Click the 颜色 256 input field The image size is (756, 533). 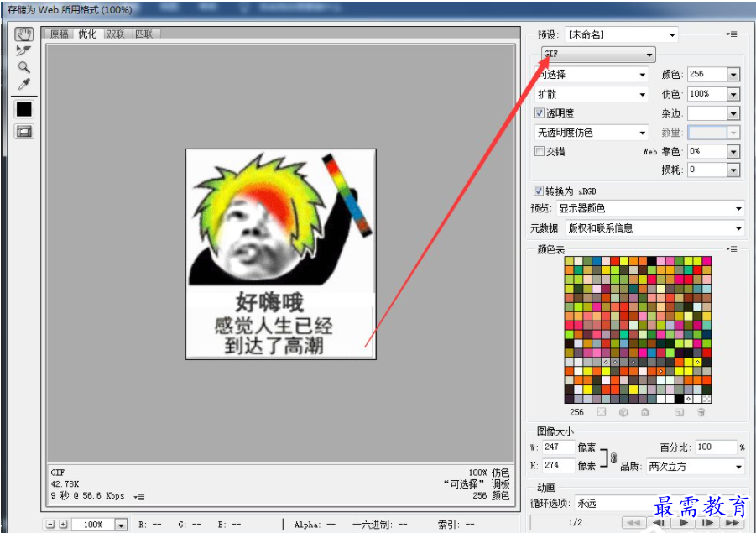707,74
